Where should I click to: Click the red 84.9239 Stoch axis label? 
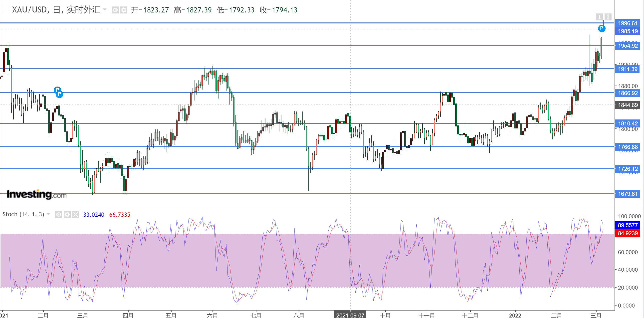(x=627, y=233)
